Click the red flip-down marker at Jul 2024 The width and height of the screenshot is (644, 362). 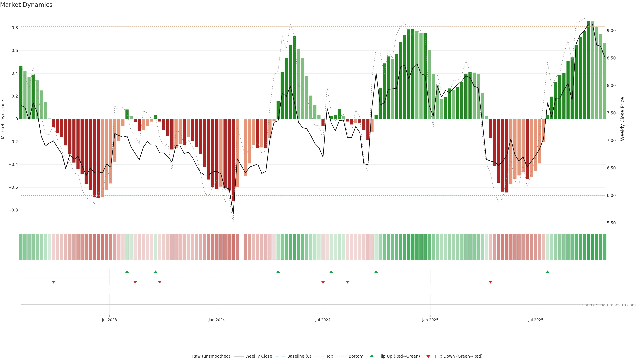point(323,282)
